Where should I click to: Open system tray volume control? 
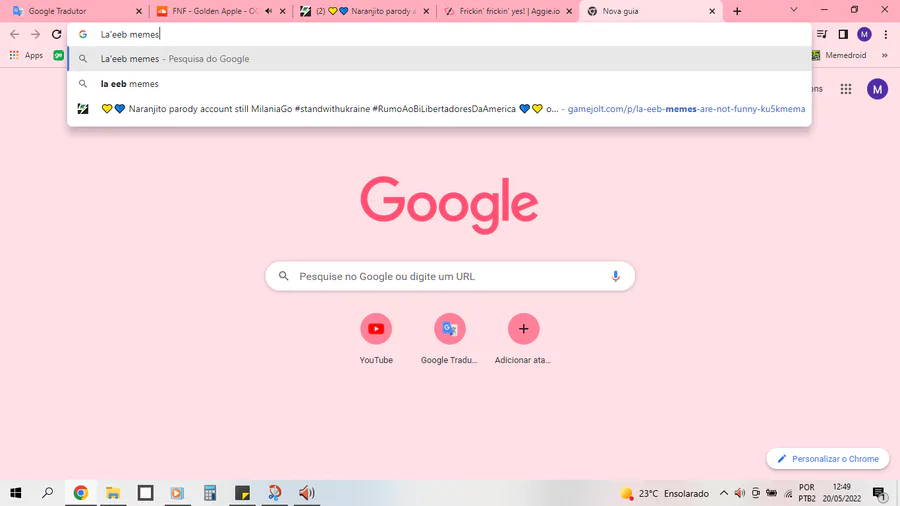pyautogui.click(x=740, y=493)
